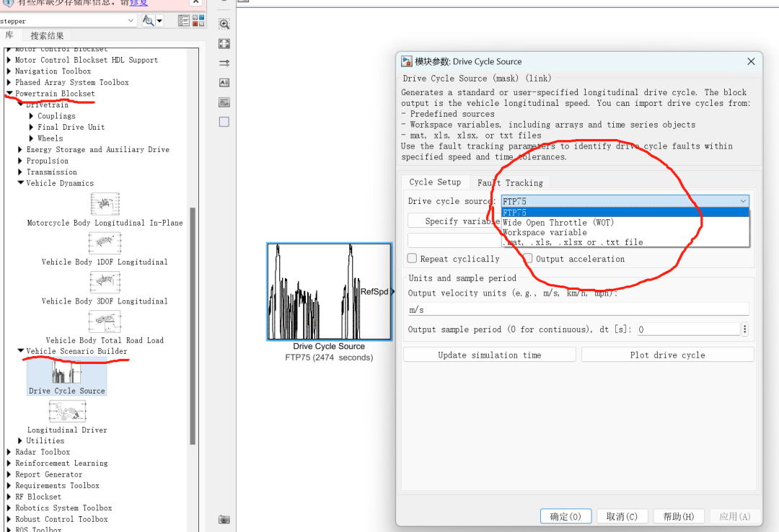
Task: Choose FTP75 in the dropdown list
Action: 625,213
